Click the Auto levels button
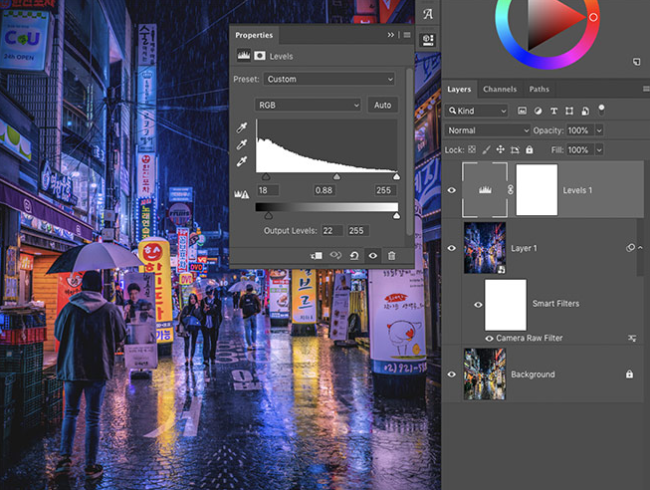The width and height of the screenshot is (650, 490). (x=383, y=105)
